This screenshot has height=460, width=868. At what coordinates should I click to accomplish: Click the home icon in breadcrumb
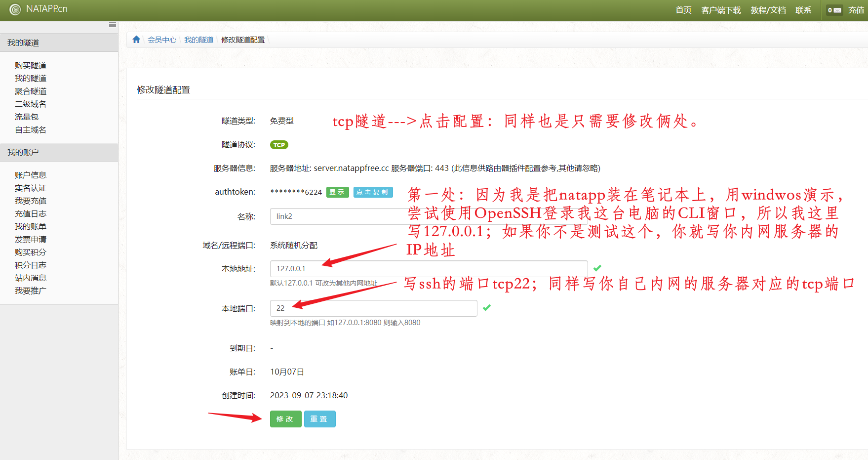(x=136, y=40)
